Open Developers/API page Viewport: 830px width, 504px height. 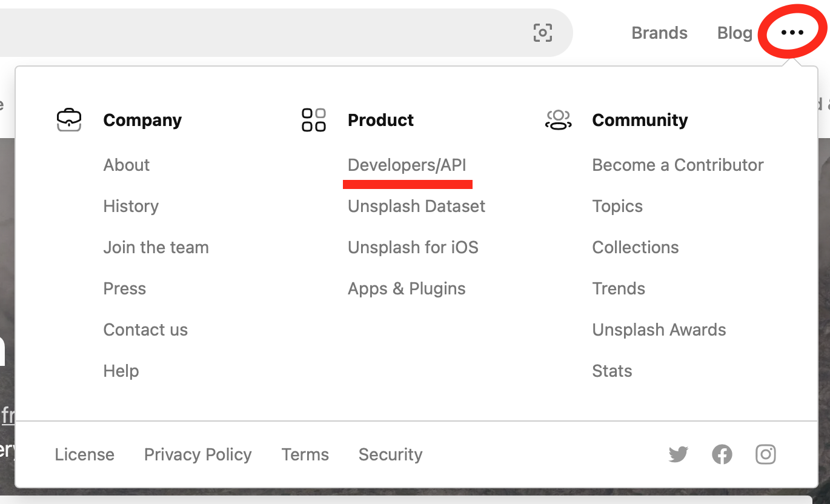coord(407,165)
